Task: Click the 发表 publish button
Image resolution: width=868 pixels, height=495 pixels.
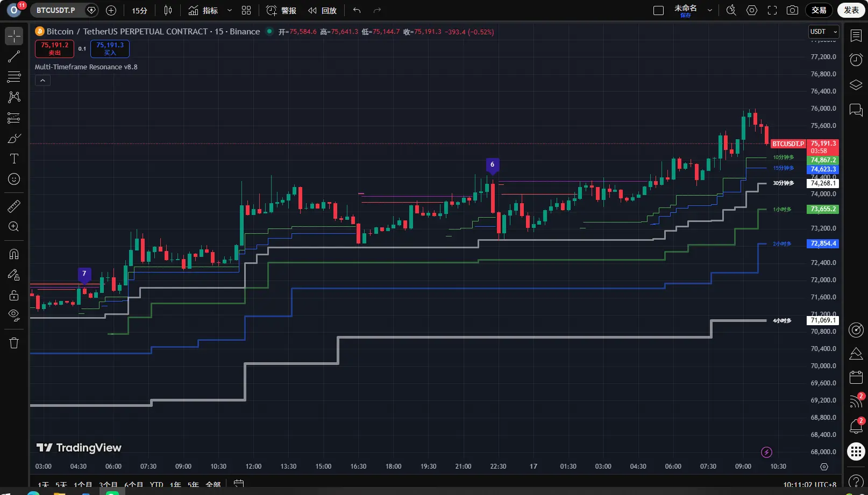Action: point(851,10)
